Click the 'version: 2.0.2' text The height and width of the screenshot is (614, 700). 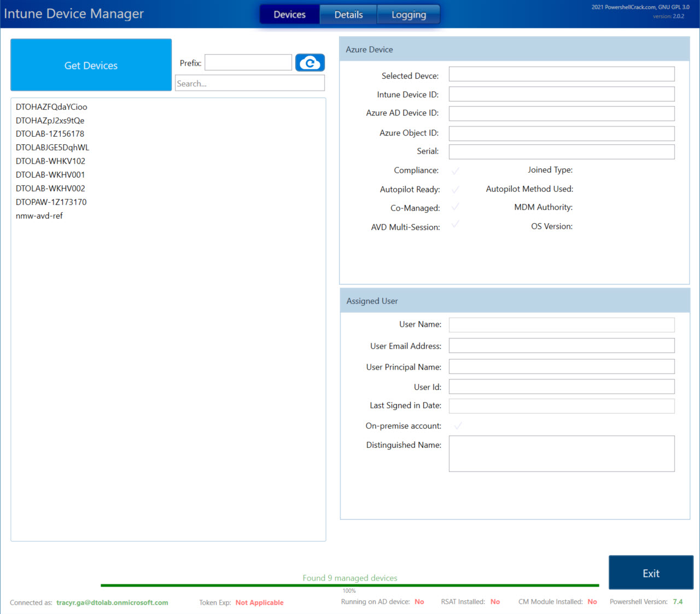668,16
